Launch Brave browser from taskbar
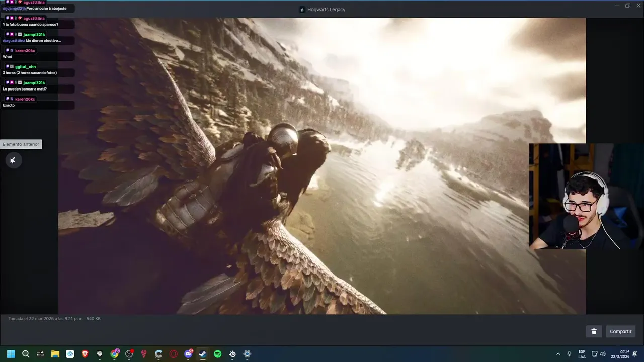 coord(85,354)
